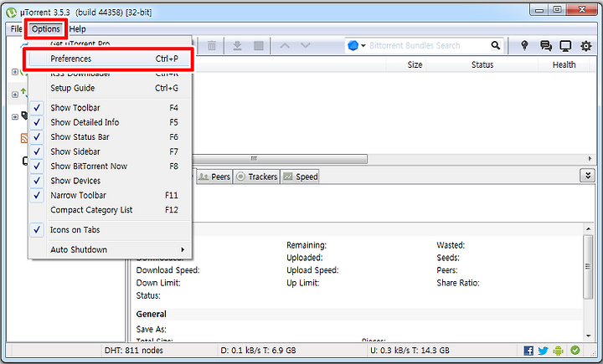The height and width of the screenshot is (364, 603).
Task: Open Setup Guide menu entry
Action: tap(111, 88)
